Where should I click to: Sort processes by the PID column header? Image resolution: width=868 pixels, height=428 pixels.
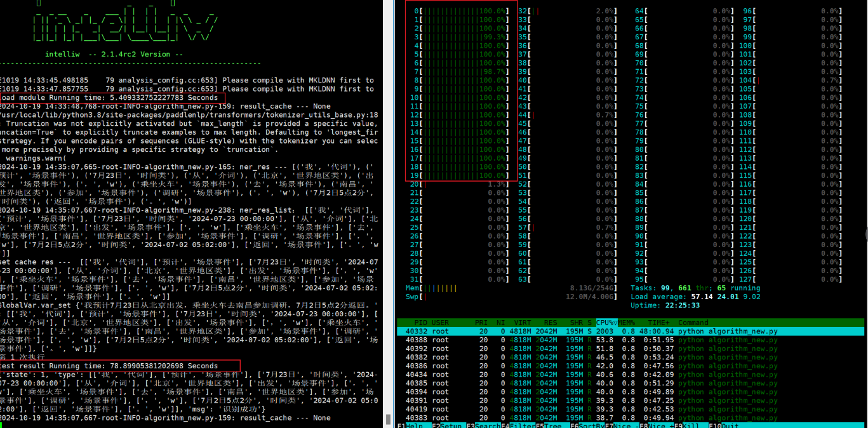coord(420,323)
